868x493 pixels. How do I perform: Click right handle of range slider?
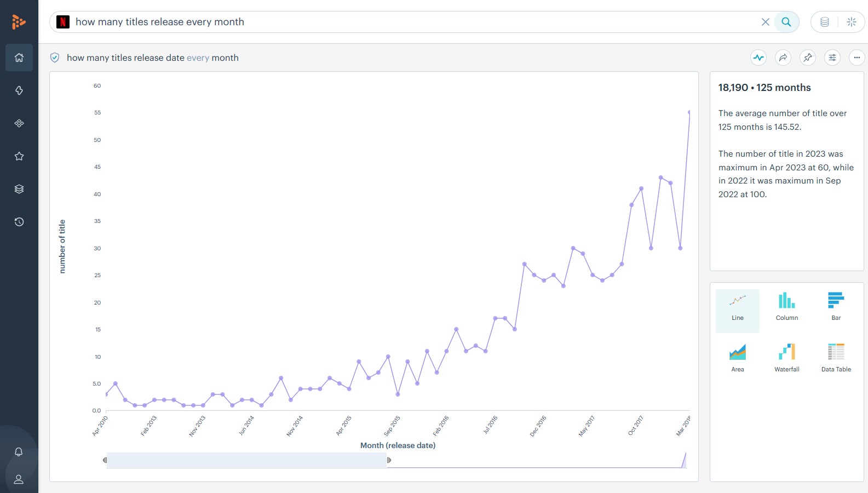tap(389, 460)
